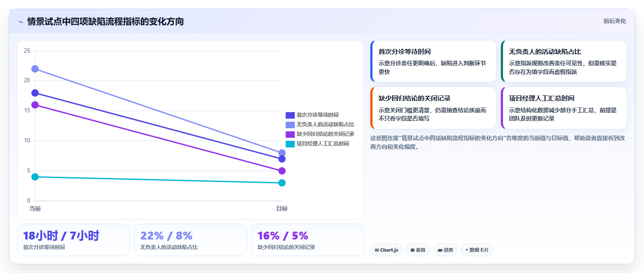Click the icon in the Chart.js chip
Screen dimensions: 644x273
377,250
